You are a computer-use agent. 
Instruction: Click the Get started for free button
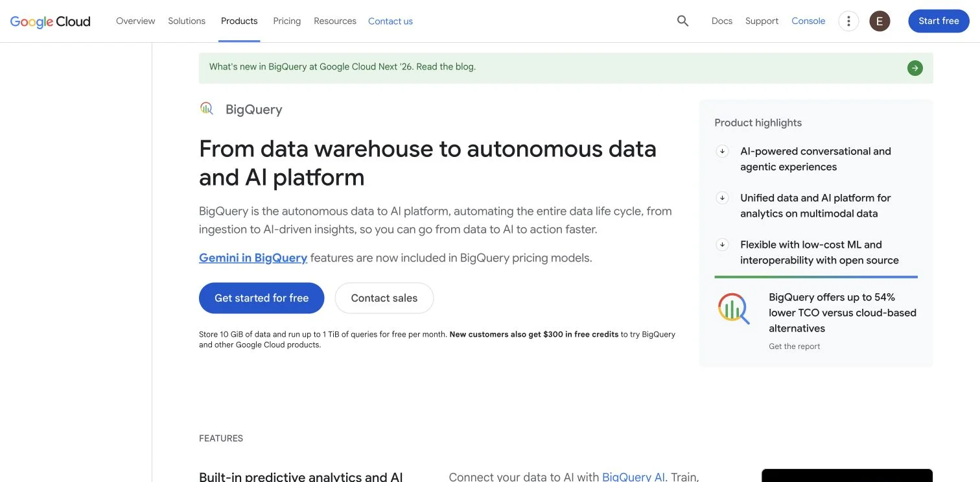click(x=261, y=298)
